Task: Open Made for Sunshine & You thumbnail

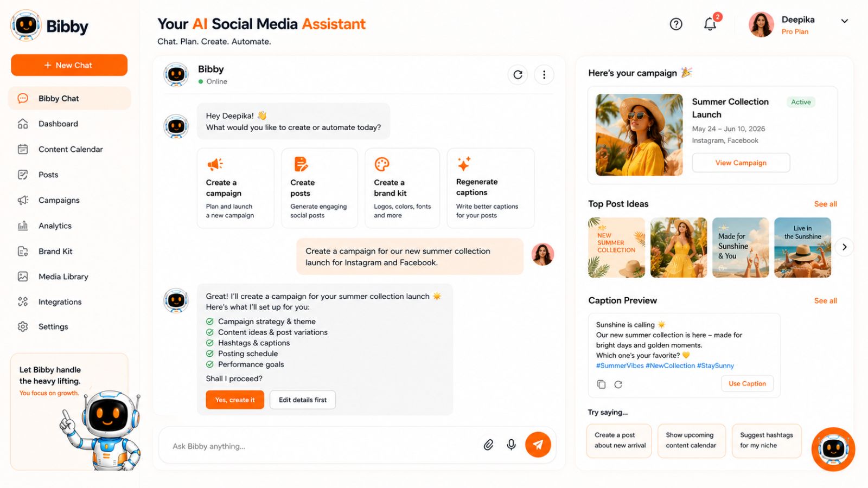Action: point(741,247)
